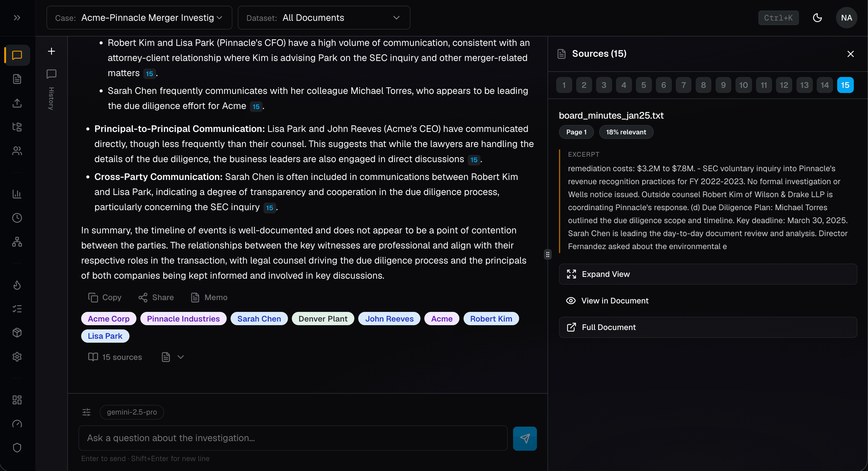Open chat settings sliders icon

[87, 412]
